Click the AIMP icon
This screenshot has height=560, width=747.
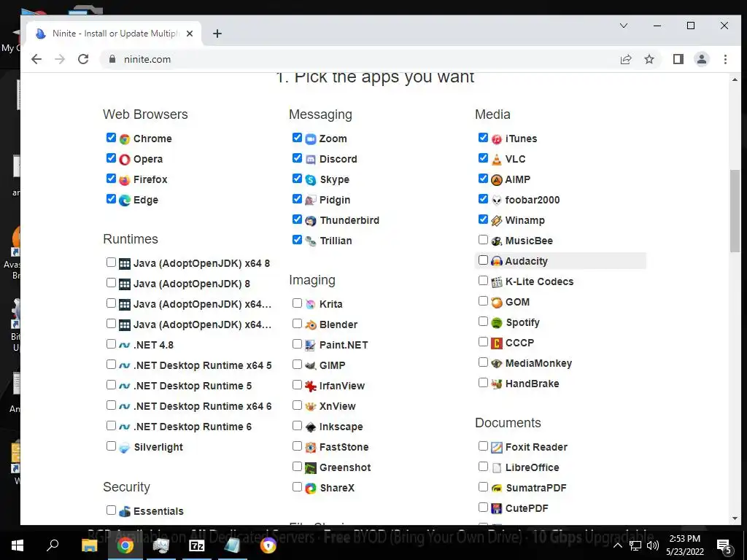496,180
